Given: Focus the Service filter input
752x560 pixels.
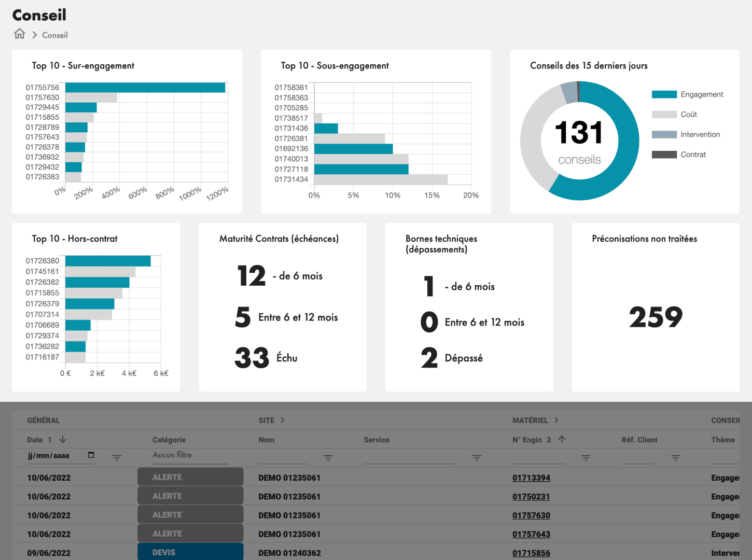Looking at the screenshot, I should click(410, 457).
